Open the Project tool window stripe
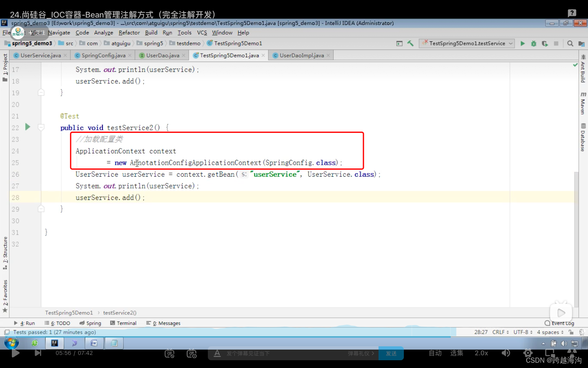The image size is (588, 368). click(5, 67)
